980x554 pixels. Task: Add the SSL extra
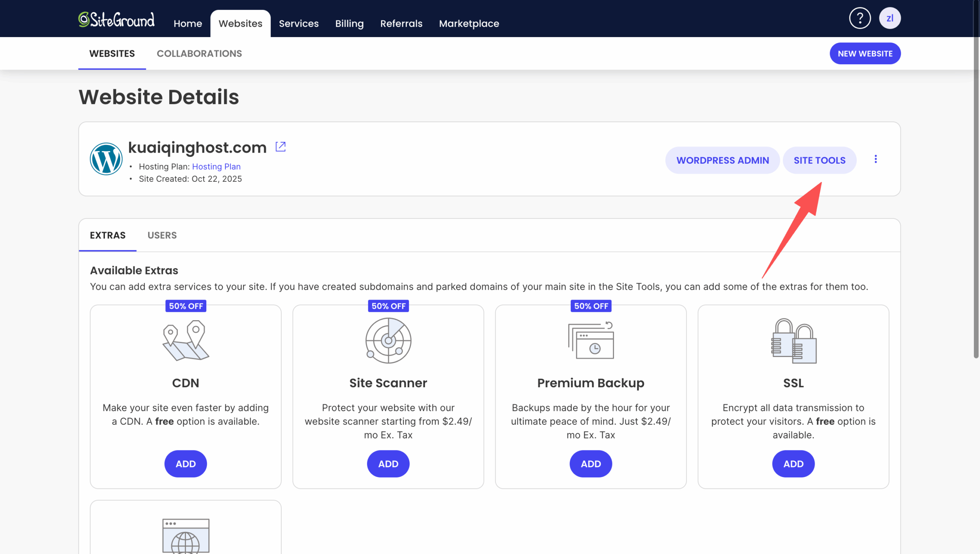click(793, 464)
